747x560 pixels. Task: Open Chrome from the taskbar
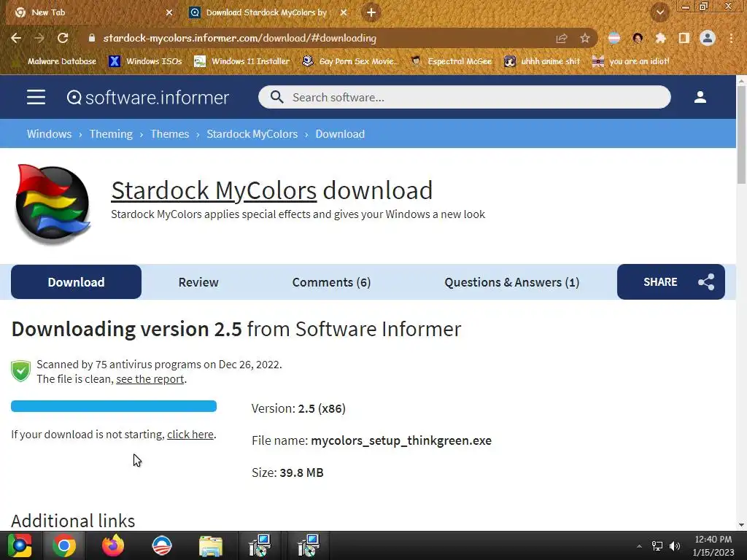point(64,545)
